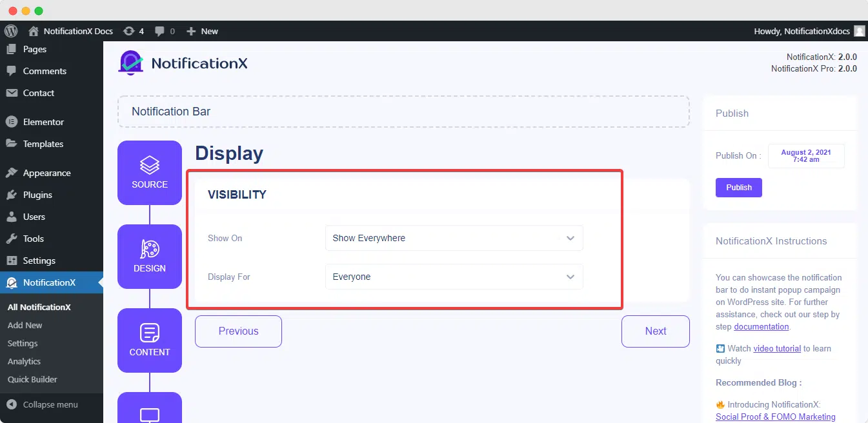This screenshot has height=423, width=868.
Task: Click the NotificationX bell logo
Action: (131, 63)
